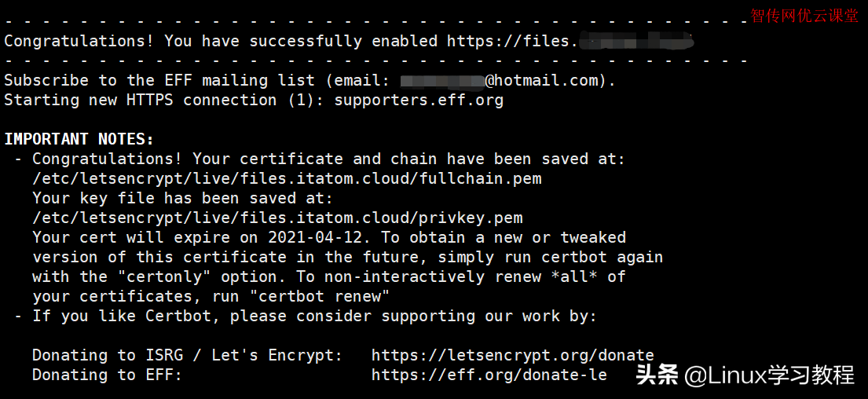
Task: Click the IMPORTANT NOTES heading
Action: (x=79, y=140)
